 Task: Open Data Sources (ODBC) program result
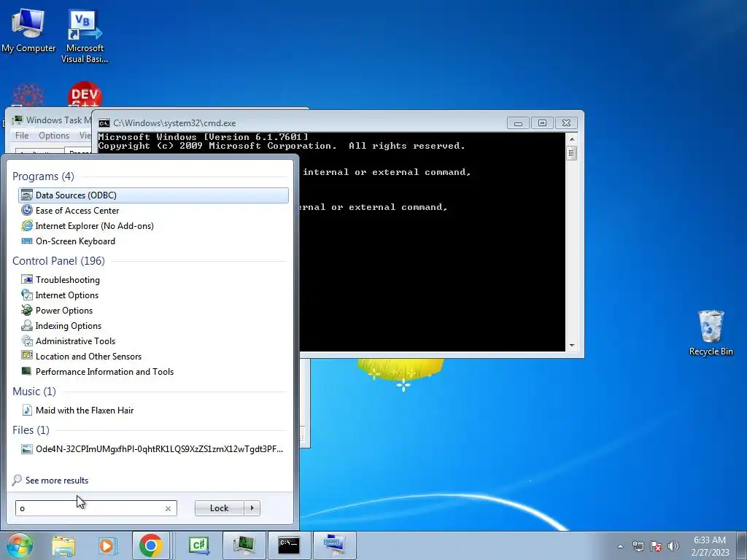(153, 195)
